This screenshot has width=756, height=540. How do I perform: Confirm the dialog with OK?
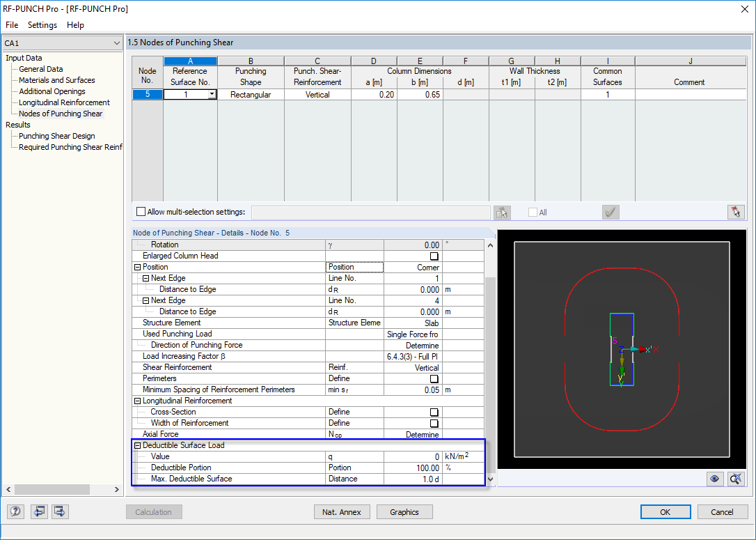click(666, 511)
